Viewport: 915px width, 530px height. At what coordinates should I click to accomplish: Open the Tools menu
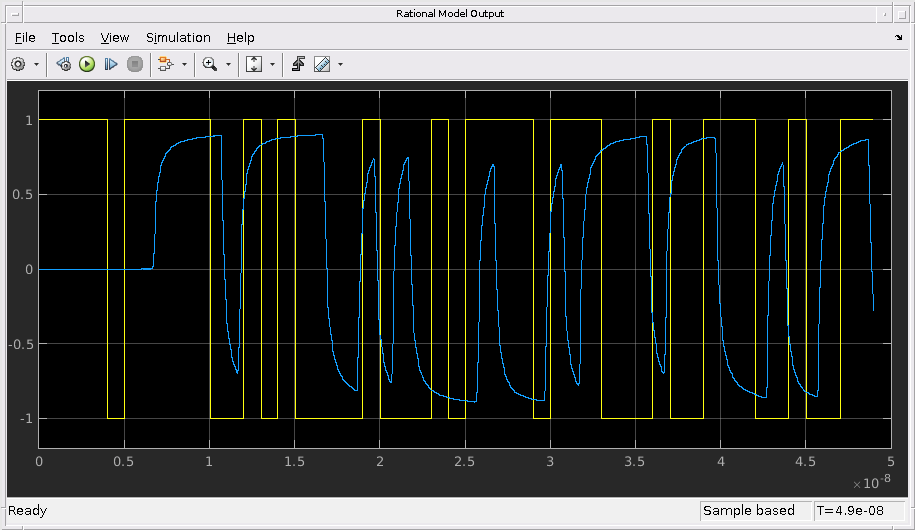pos(68,37)
